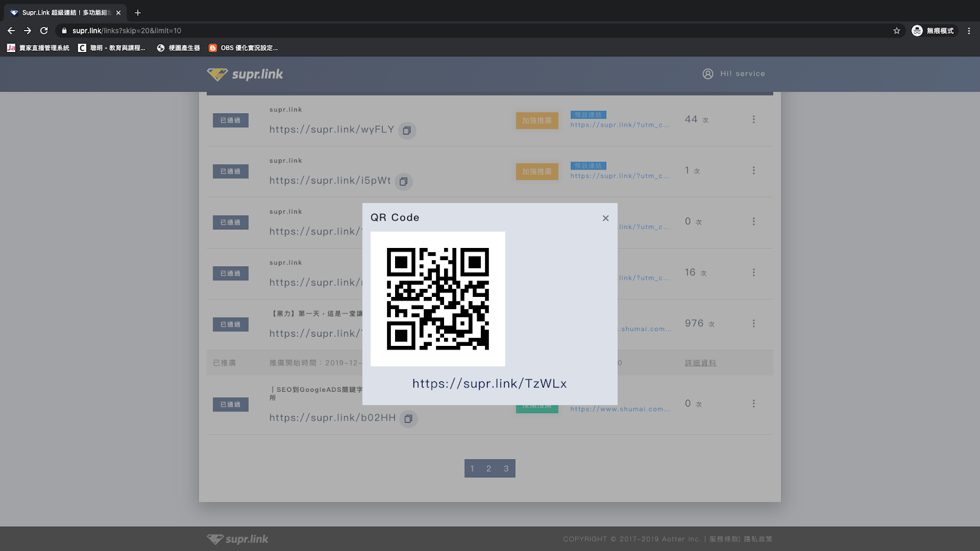980x551 pixels.
Task: Click the 976 次 click count
Action: (699, 323)
